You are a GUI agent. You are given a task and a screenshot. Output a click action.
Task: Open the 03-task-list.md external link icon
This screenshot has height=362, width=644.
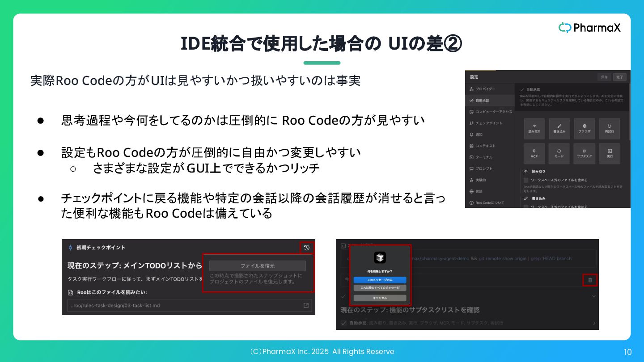click(x=306, y=306)
